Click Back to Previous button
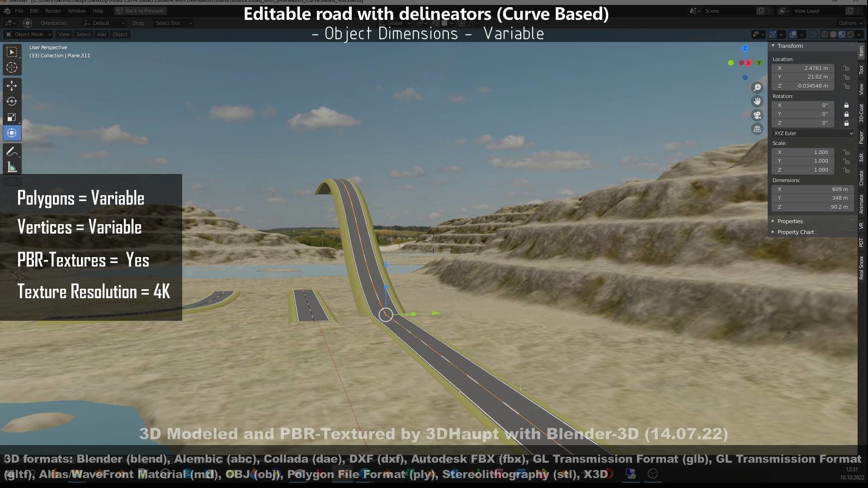 (140, 11)
